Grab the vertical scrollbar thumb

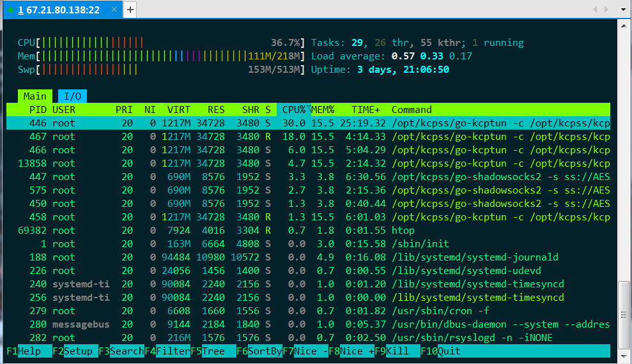point(624,315)
